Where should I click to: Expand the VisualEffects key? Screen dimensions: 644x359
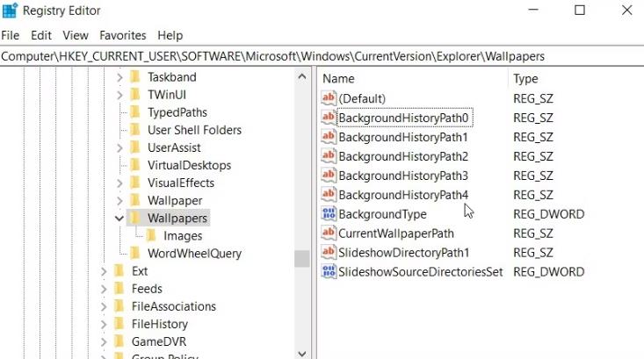click(x=119, y=183)
